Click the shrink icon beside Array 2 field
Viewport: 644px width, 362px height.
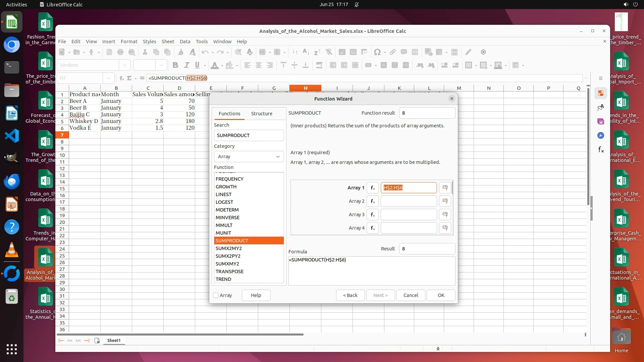[445, 201]
